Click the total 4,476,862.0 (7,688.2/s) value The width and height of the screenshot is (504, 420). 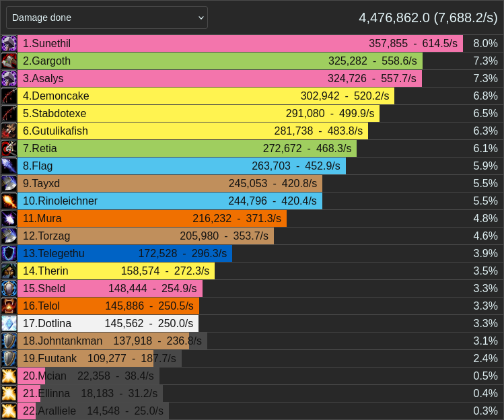[428, 17]
